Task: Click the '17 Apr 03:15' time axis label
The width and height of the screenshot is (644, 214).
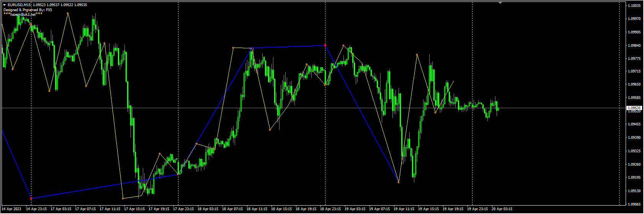Action: pyautogui.click(x=61, y=209)
